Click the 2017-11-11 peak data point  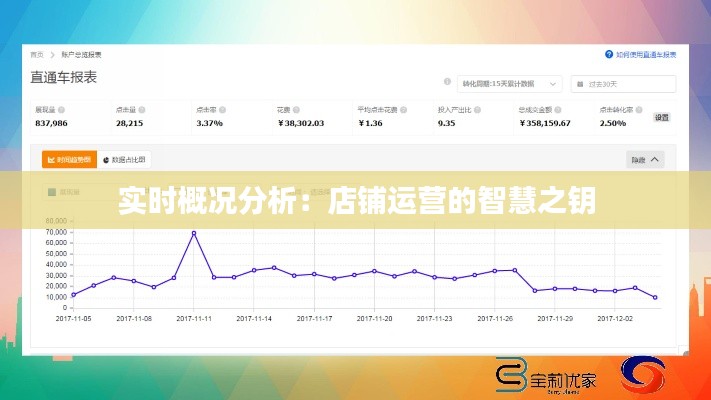click(x=194, y=233)
